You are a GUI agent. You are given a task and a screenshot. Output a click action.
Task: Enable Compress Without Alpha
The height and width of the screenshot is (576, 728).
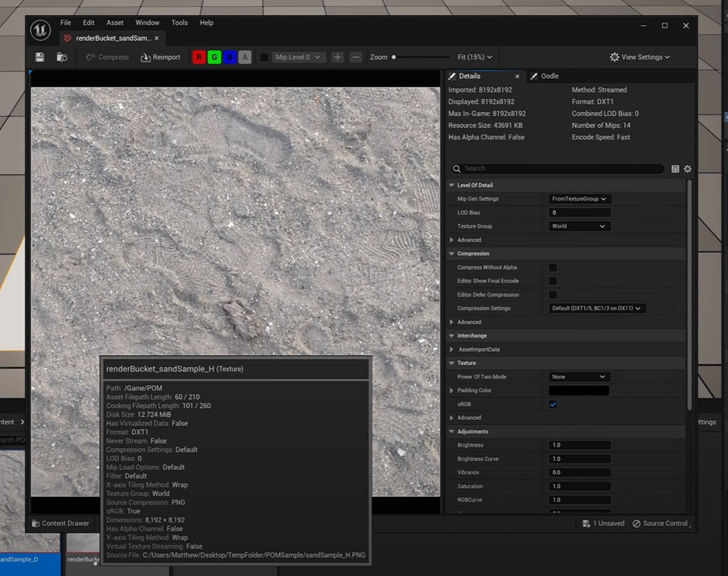point(553,267)
